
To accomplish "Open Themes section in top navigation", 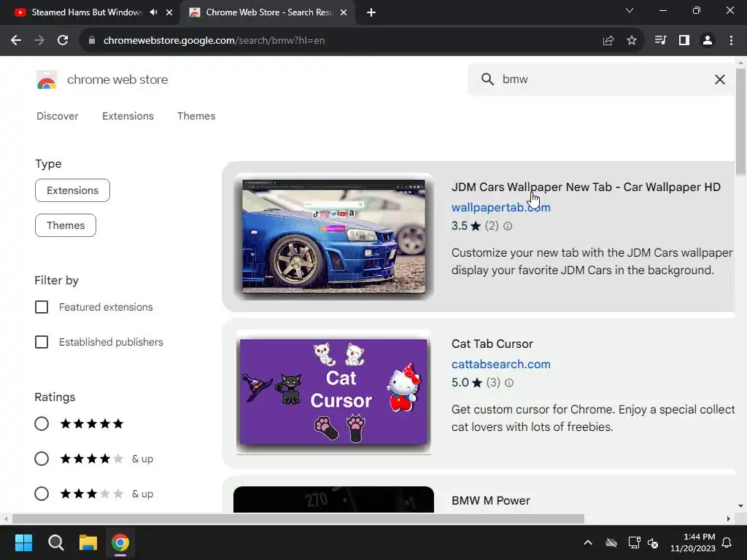I will [x=196, y=116].
